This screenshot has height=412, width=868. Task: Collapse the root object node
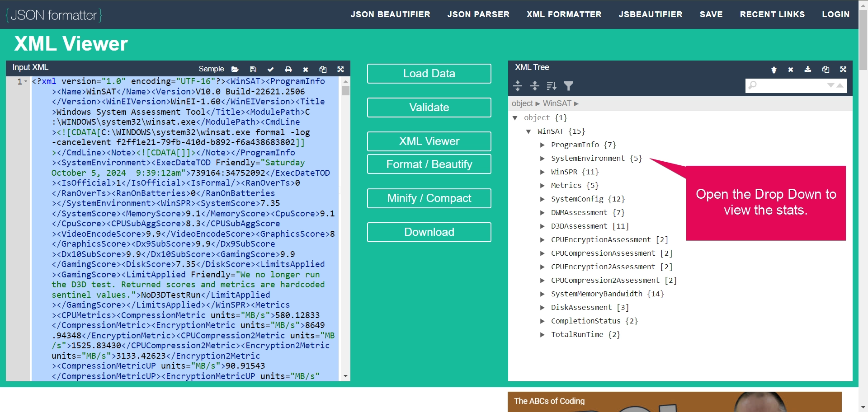coord(515,118)
